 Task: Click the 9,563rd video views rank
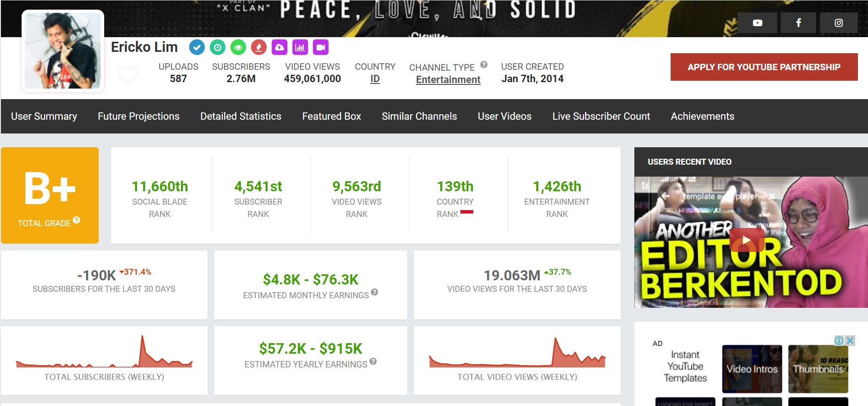[x=357, y=186]
